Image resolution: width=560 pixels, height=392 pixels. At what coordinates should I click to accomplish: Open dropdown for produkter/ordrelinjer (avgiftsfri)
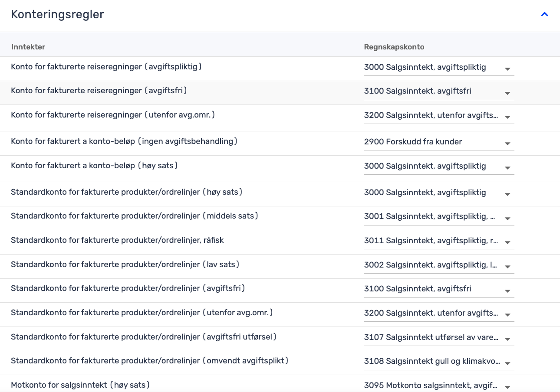click(438, 289)
